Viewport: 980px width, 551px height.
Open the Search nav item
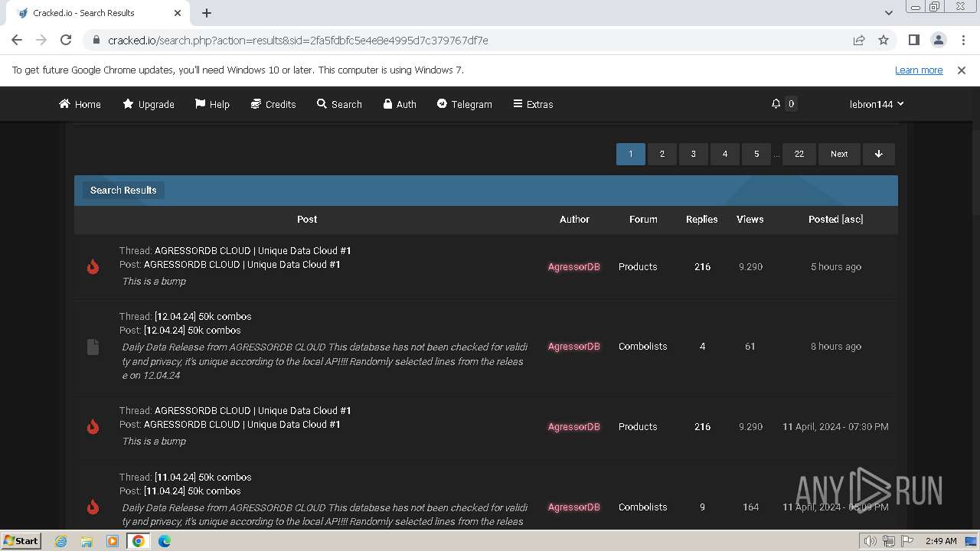[339, 104]
